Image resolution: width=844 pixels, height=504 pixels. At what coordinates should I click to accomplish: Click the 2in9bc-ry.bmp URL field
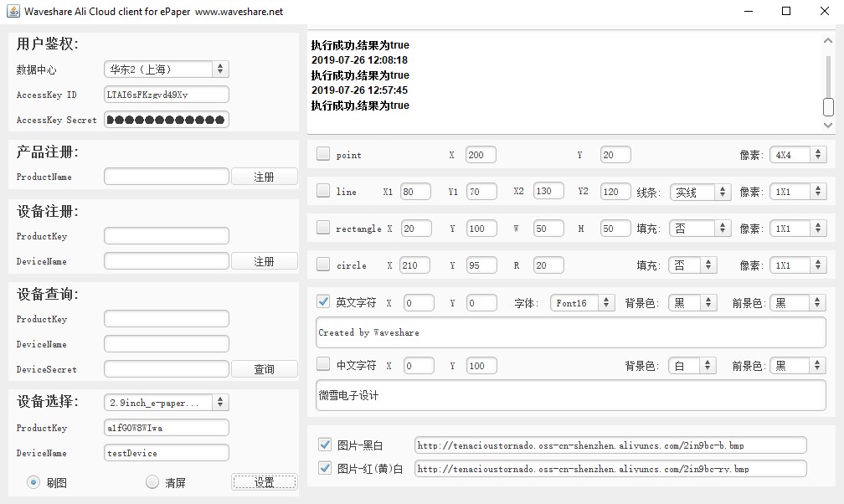[610, 469]
